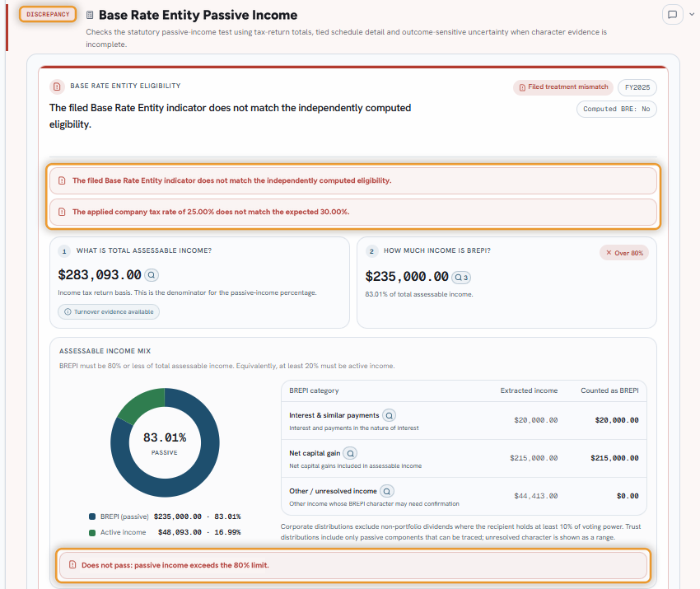
Task: Click the Filed treatment mismatch badge
Action: point(563,87)
